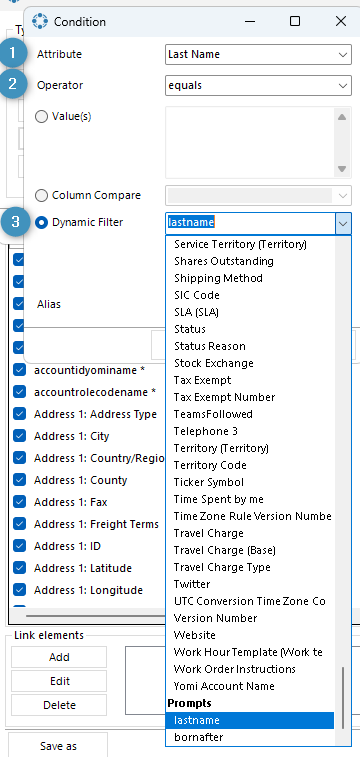Select Version Number in the list

pos(215,618)
